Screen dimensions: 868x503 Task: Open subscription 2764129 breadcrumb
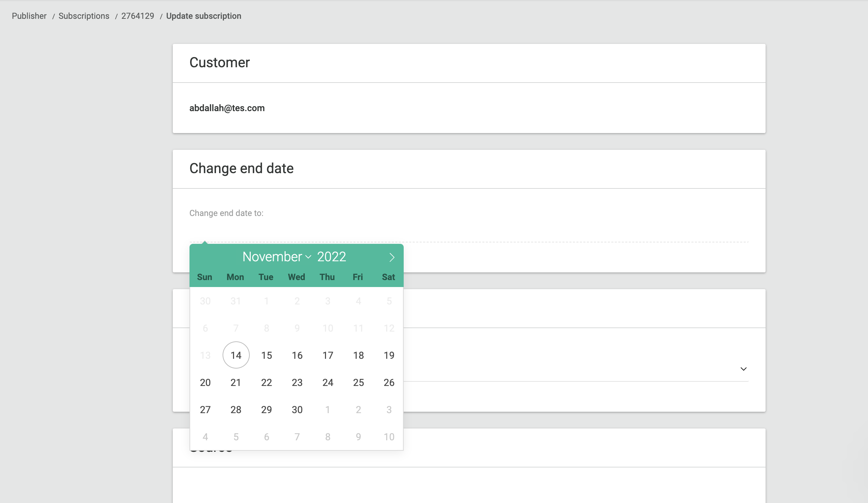pos(138,16)
